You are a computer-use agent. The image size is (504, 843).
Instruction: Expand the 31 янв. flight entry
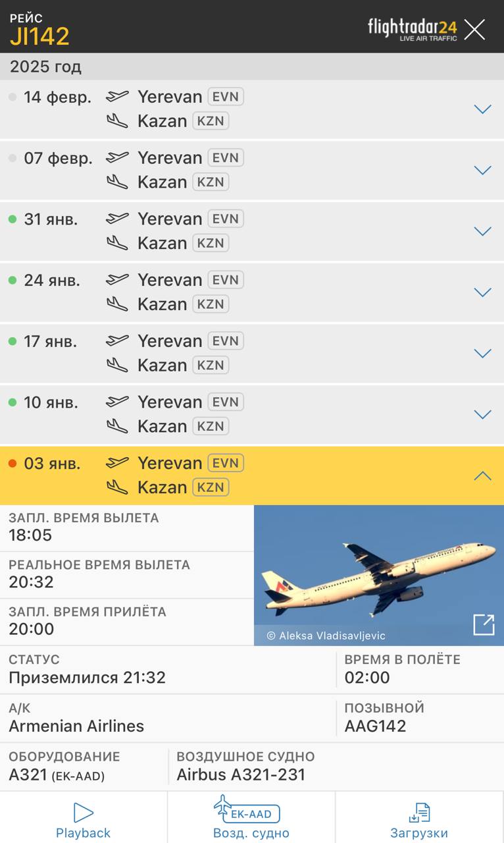(483, 231)
